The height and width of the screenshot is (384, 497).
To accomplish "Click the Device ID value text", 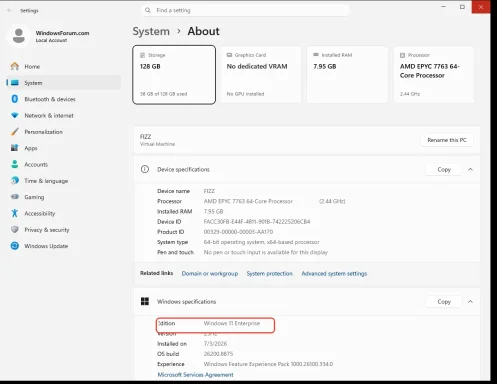I will tap(257, 222).
